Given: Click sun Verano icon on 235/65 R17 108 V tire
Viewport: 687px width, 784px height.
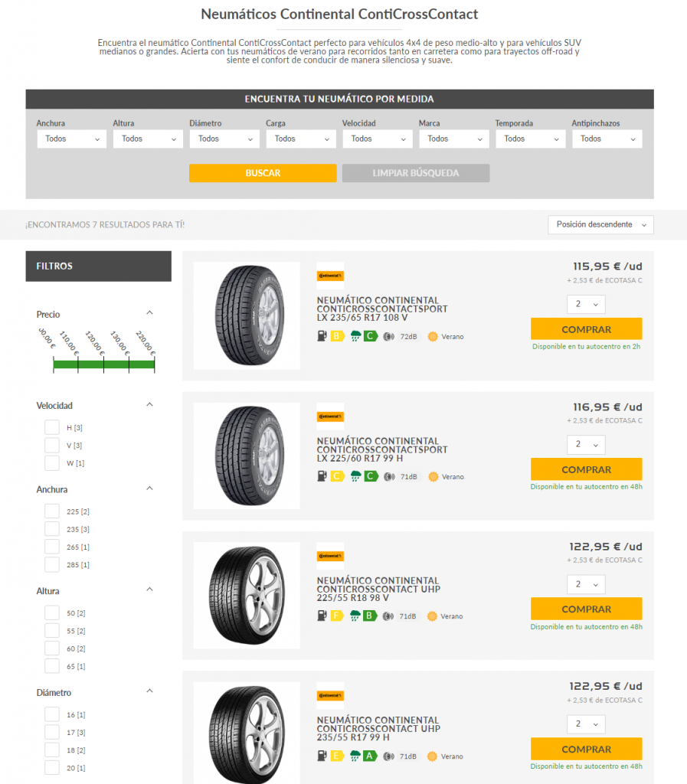Looking at the screenshot, I should (x=433, y=337).
